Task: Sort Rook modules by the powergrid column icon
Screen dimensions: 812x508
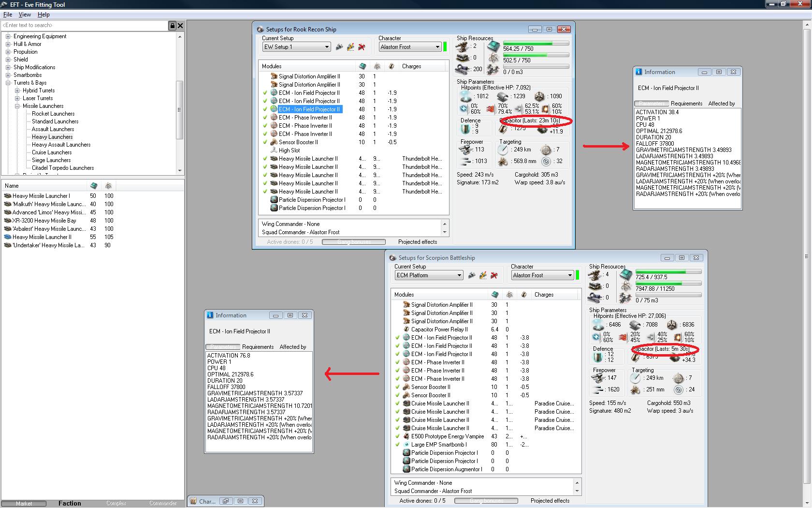Action: point(377,66)
